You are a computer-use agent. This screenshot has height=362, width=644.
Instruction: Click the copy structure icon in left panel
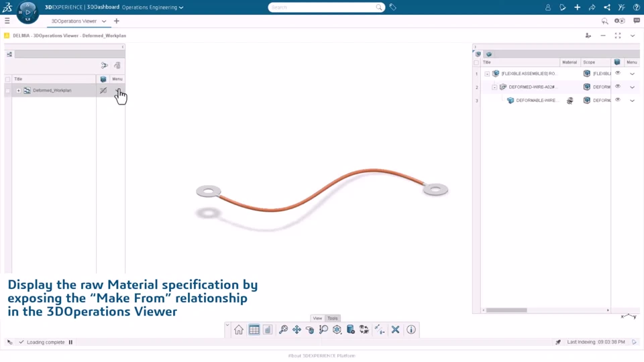point(117,65)
